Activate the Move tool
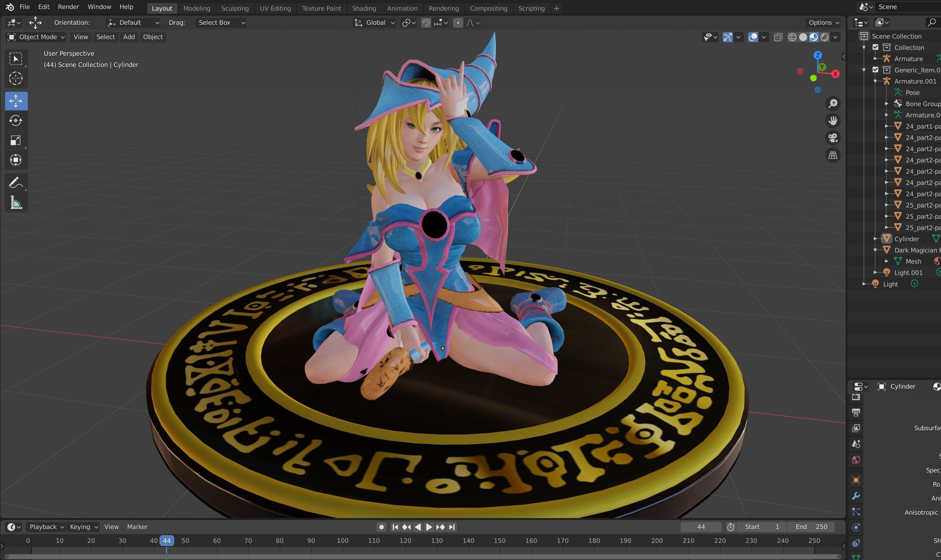The image size is (941, 560). point(16,101)
